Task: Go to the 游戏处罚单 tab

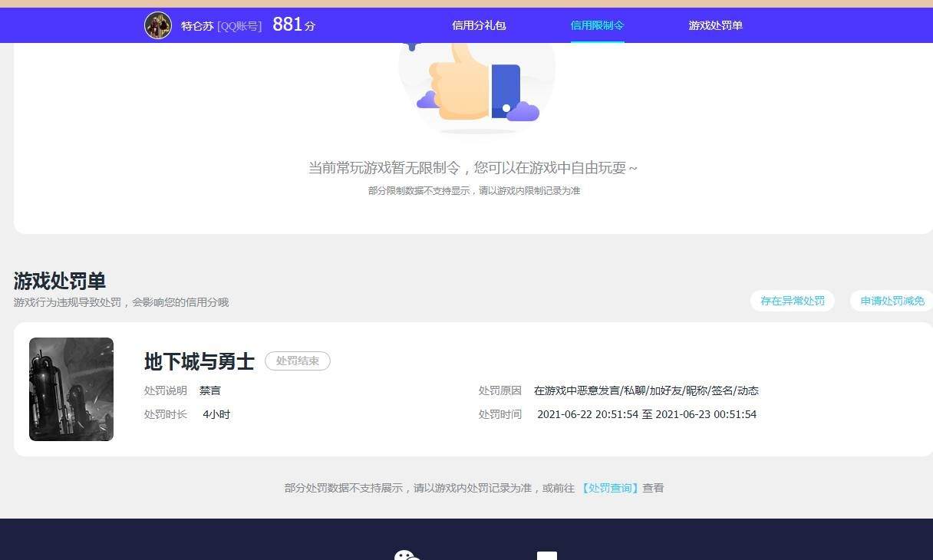Action: [715, 25]
